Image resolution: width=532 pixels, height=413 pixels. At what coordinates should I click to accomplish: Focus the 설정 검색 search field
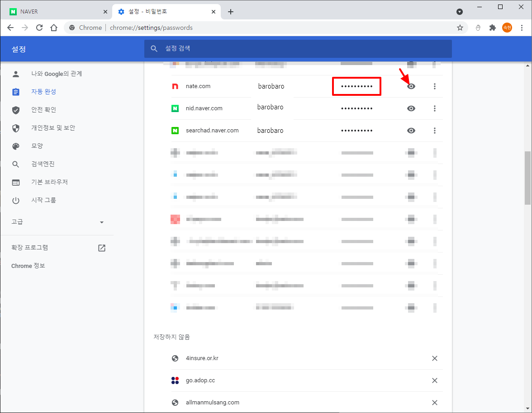pyautogui.click(x=298, y=48)
